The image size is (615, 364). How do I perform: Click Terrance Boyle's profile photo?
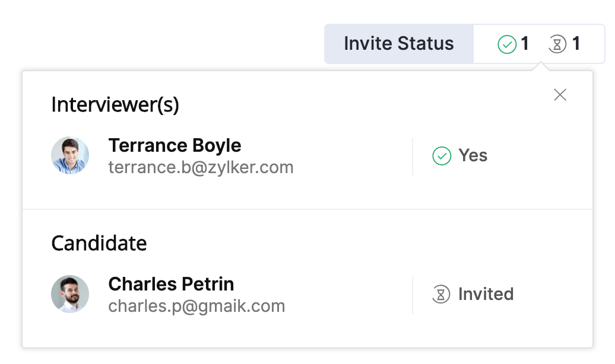(x=70, y=155)
